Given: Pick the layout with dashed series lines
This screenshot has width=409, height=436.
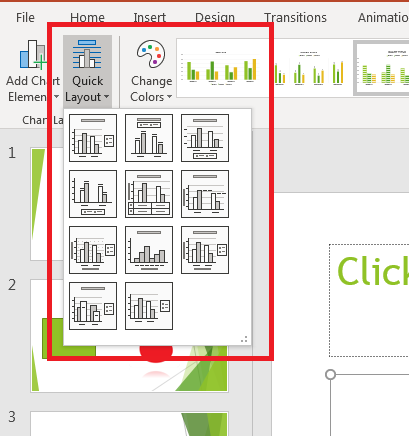Looking at the screenshot, I should (x=205, y=194).
